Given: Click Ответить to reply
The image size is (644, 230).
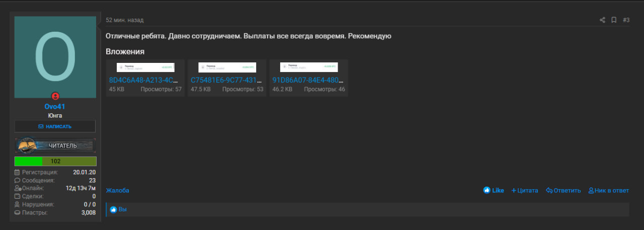Looking at the screenshot, I should tap(563, 190).
